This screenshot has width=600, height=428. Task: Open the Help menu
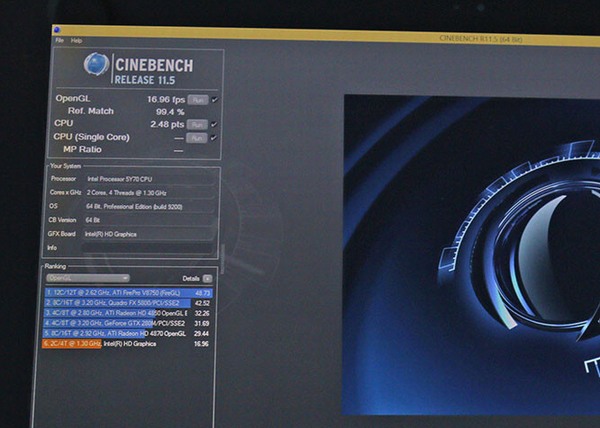pos(76,41)
